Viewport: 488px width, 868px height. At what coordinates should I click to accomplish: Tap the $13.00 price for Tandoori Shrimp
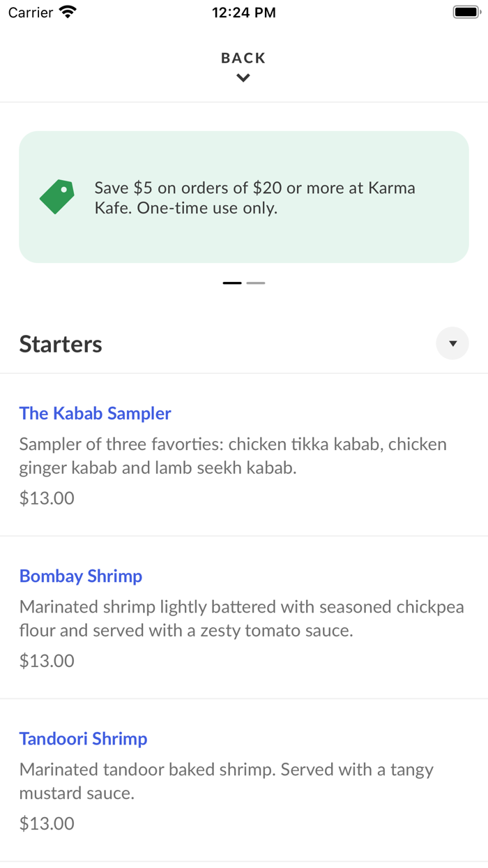coord(46,823)
